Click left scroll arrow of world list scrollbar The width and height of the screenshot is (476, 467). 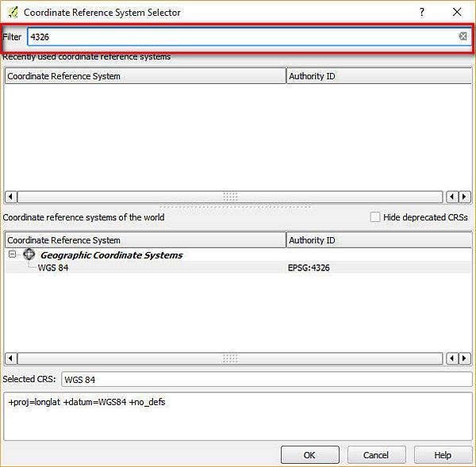(11, 358)
